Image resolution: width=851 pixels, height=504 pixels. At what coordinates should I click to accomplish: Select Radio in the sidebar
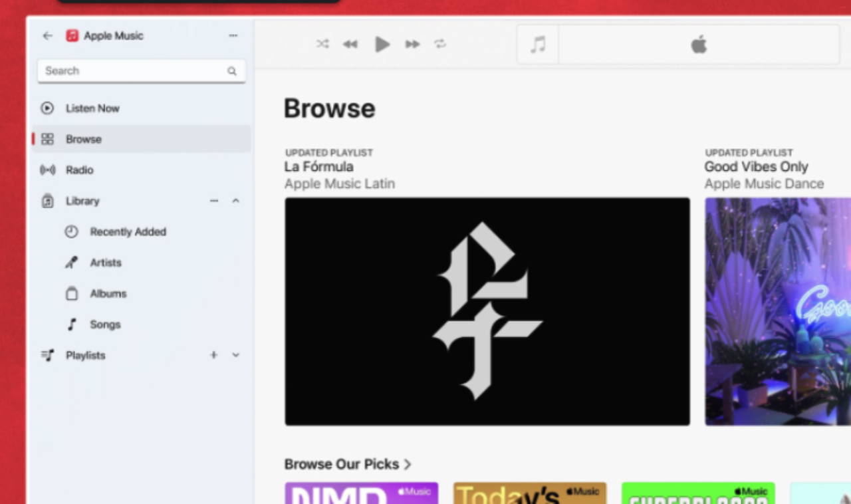tap(79, 170)
